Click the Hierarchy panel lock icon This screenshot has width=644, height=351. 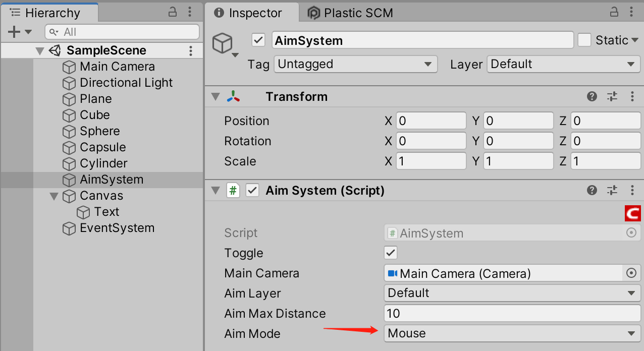click(173, 12)
